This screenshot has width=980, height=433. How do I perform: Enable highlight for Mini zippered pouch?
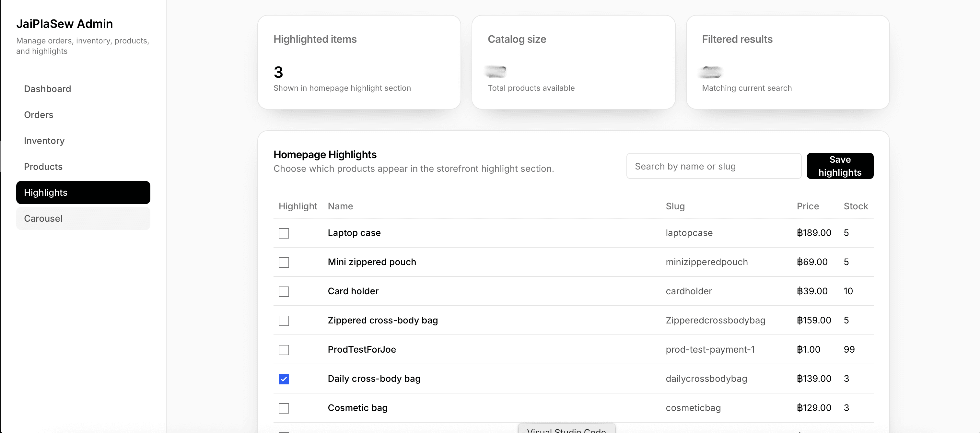click(x=284, y=262)
